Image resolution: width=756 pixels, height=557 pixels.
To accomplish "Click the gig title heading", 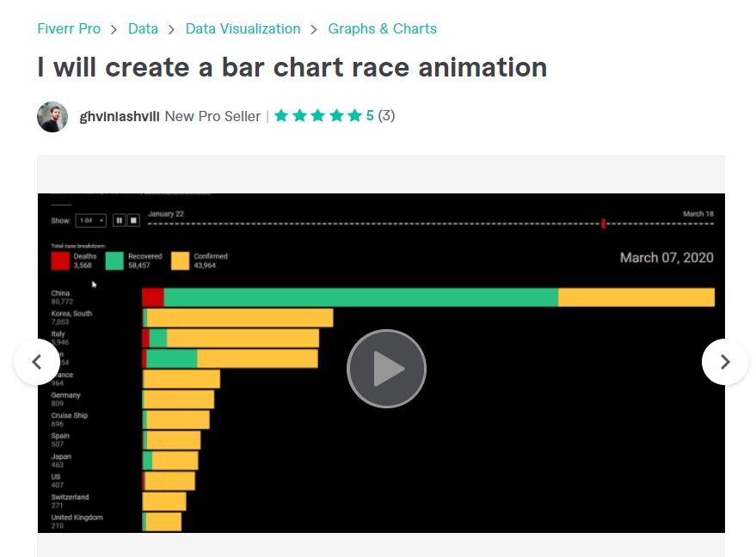I will click(x=292, y=67).
